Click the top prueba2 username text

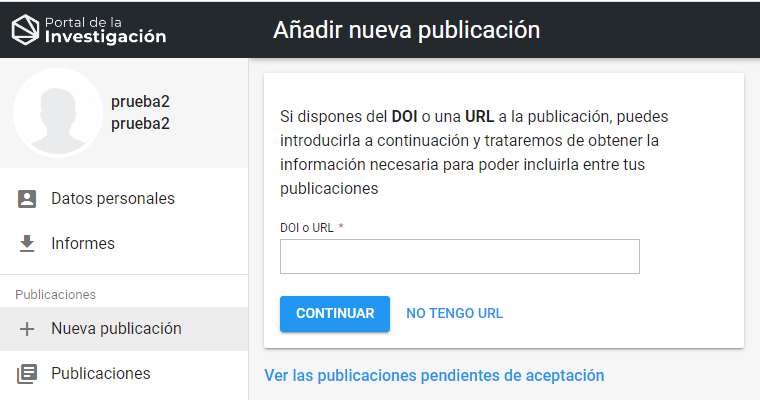pyautogui.click(x=140, y=102)
